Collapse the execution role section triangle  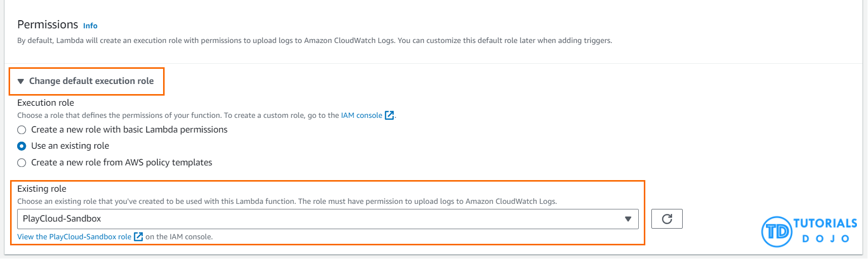pyautogui.click(x=21, y=81)
